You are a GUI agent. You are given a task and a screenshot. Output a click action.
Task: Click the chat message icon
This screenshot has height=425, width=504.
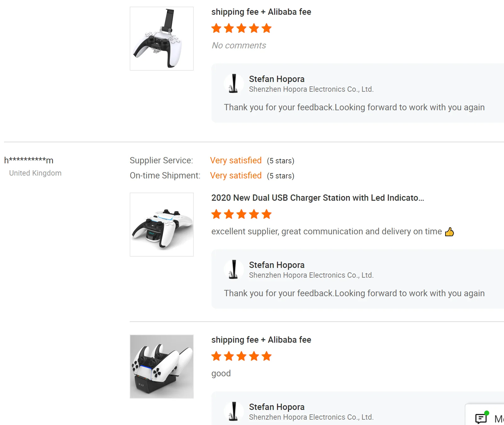coord(481,418)
